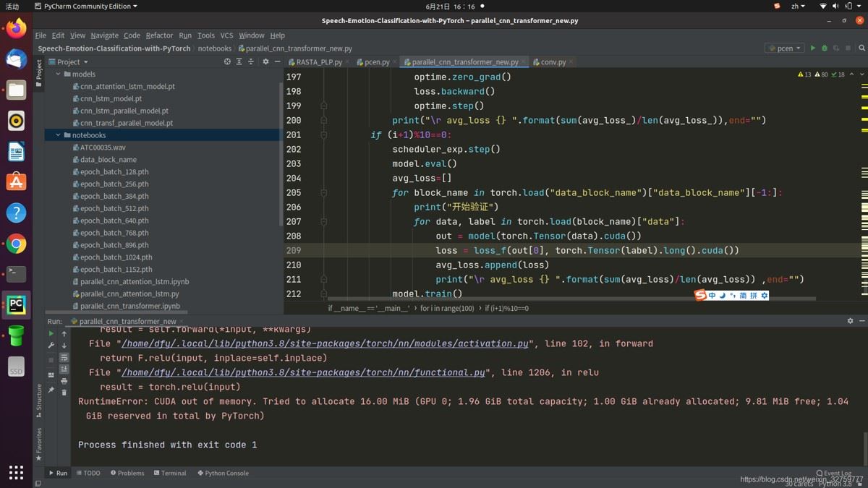Open the Refactor menu
868x488 pixels.
pyautogui.click(x=159, y=35)
